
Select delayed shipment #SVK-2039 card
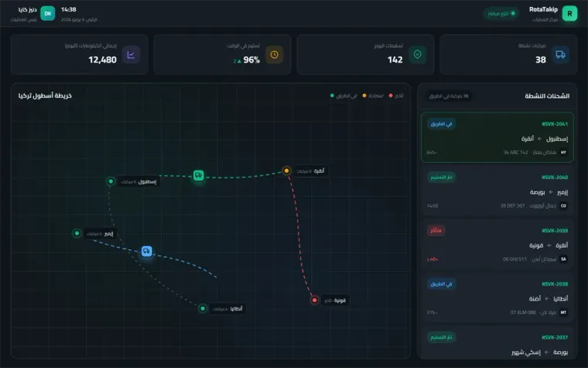(x=497, y=244)
